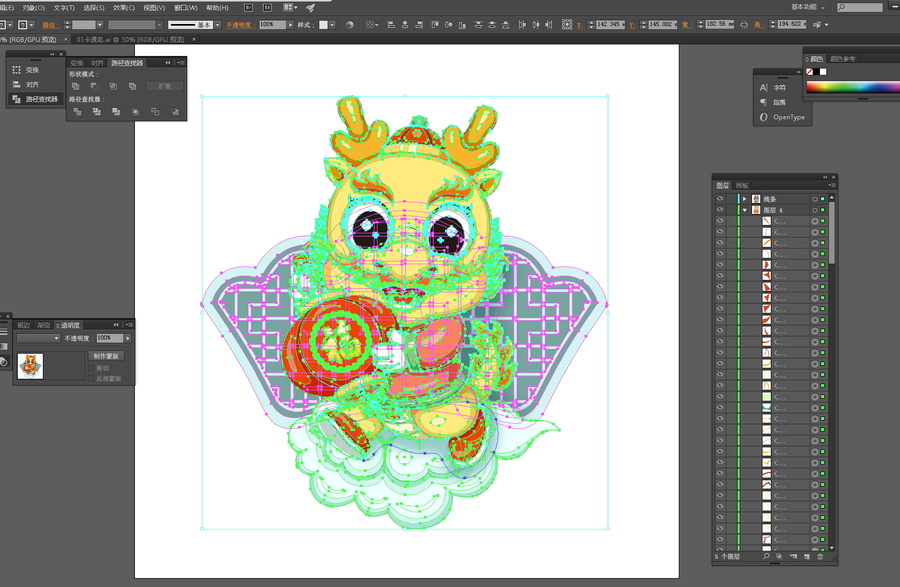The height and width of the screenshot is (587, 900).
Task: Click the artwork thumbnail in Transparency panel
Action: [30, 366]
